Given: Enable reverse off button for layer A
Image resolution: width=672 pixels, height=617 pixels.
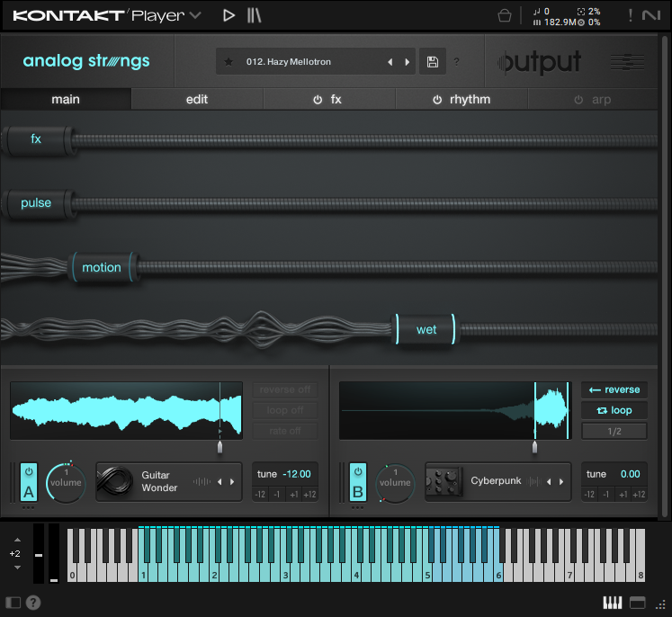Looking at the screenshot, I should coord(285,389).
